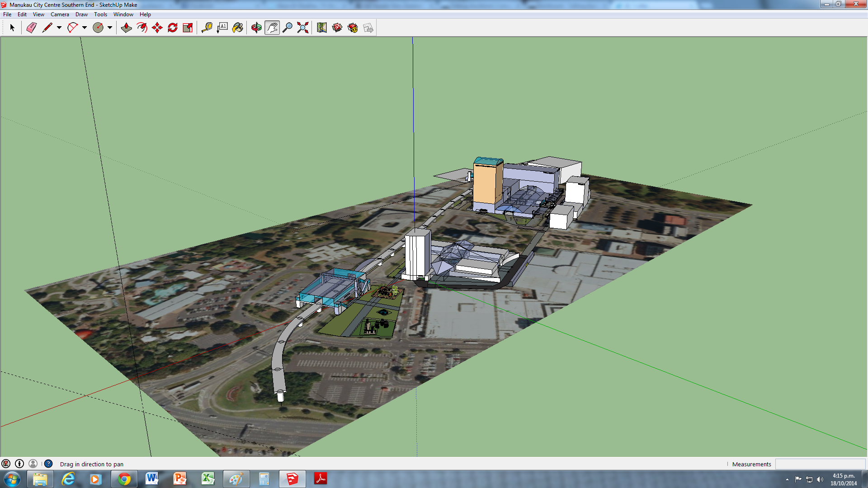This screenshot has width=868, height=488.
Task: Click the status bar help question icon
Action: (x=48, y=464)
